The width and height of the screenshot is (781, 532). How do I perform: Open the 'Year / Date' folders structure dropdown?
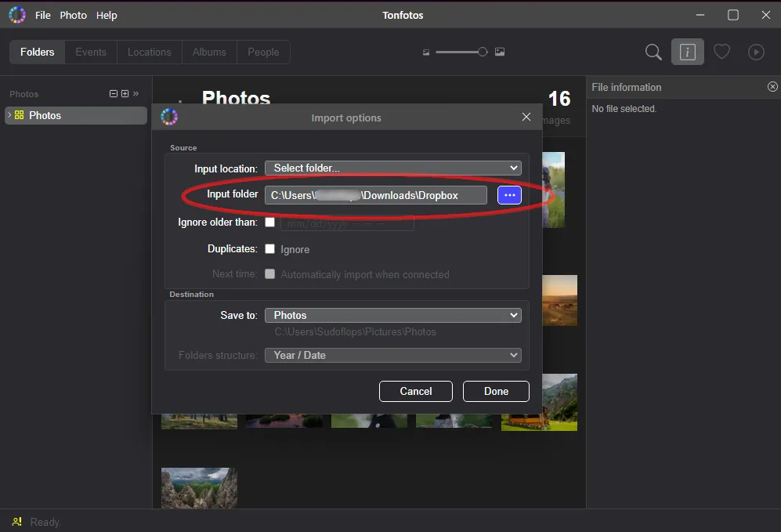coord(392,355)
